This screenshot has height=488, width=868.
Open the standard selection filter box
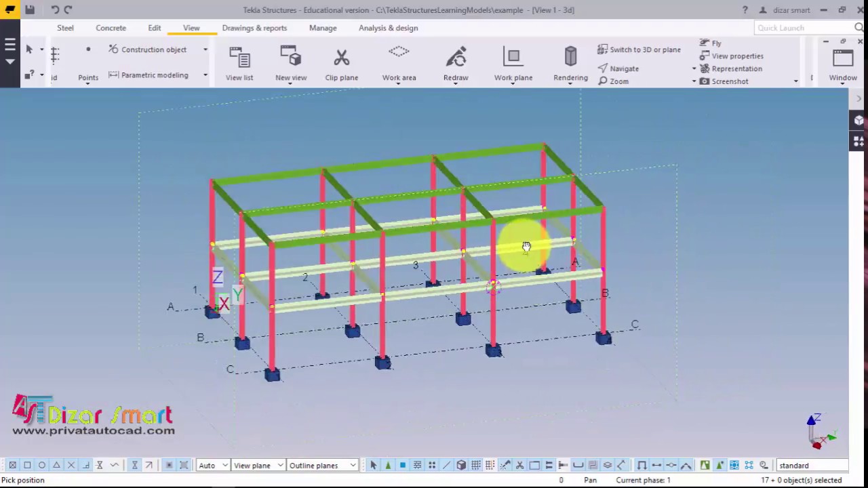click(x=812, y=466)
